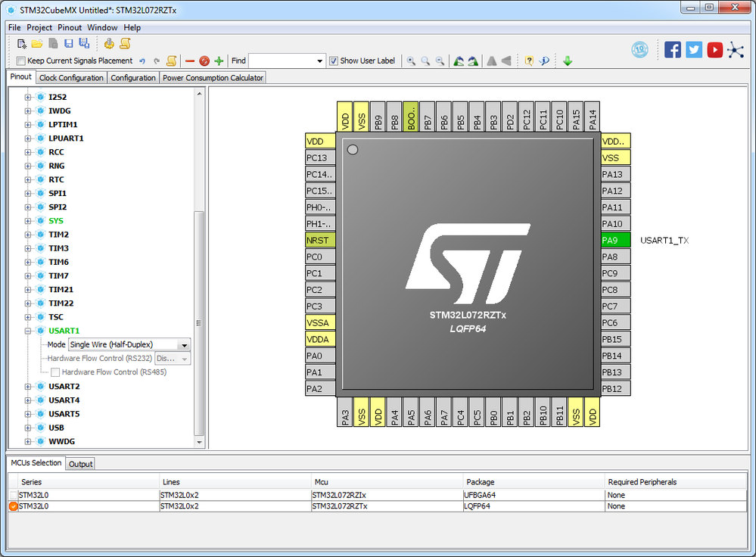
Task: Click the PB12 pin on the chip
Action: click(616, 389)
